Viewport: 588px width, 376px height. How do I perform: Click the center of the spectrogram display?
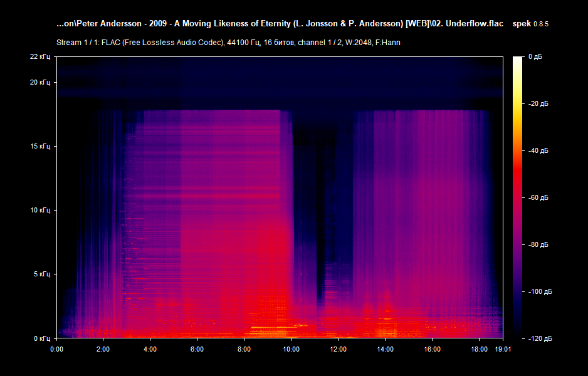(x=279, y=197)
